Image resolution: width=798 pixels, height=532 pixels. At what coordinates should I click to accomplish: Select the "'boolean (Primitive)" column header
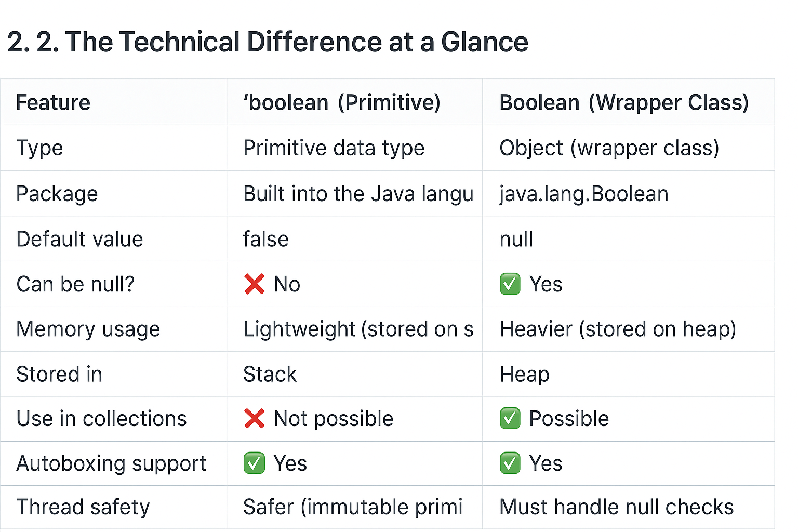(x=342, y=102)
